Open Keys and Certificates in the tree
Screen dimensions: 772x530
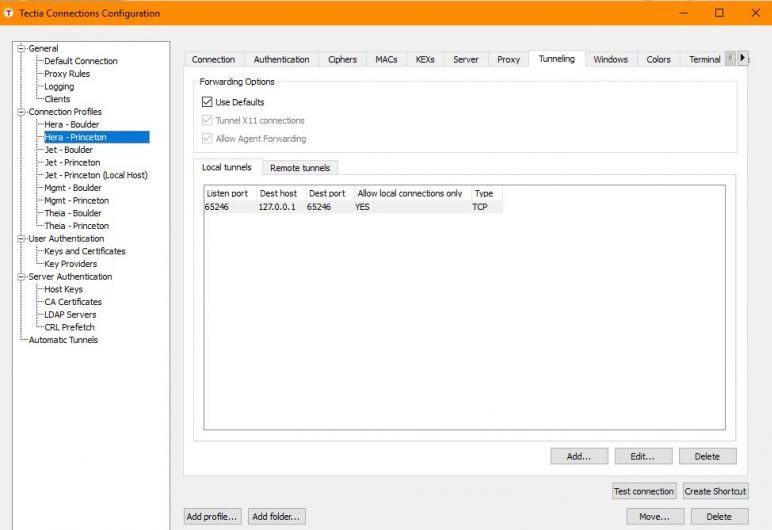[85, 251]
